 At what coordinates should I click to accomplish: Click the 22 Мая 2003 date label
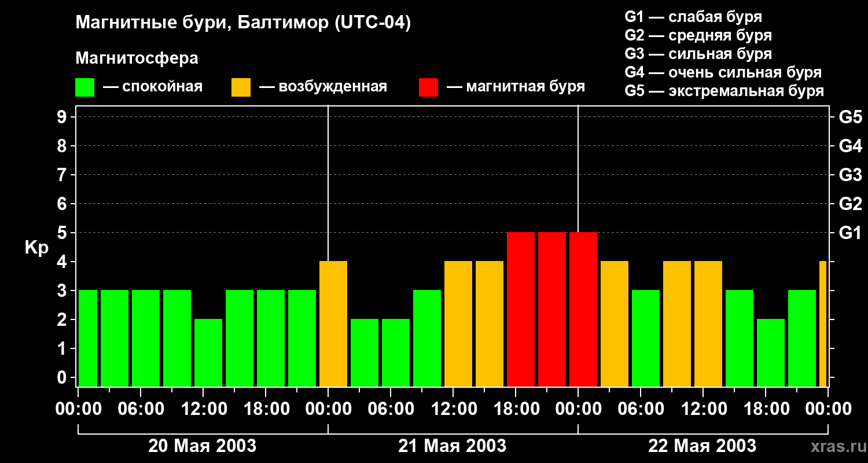click(702, 446)
